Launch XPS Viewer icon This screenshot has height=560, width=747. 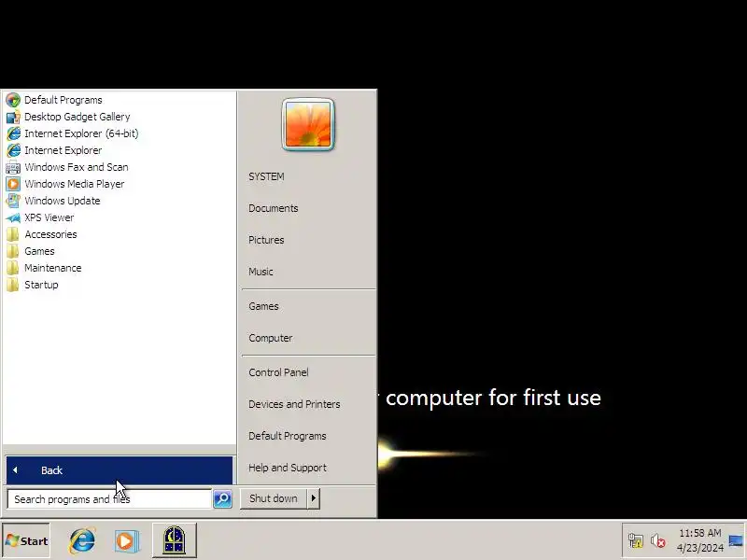pos(13,217)
